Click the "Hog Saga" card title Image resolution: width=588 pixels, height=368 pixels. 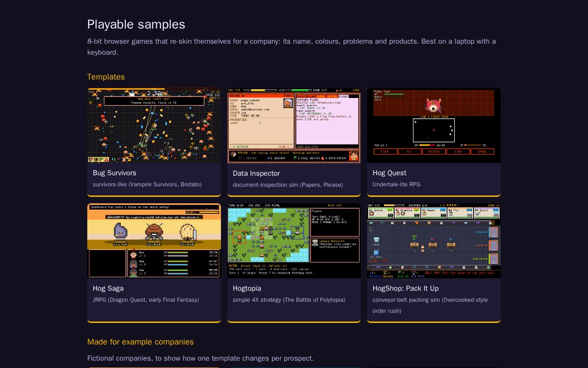click(108, 288)
